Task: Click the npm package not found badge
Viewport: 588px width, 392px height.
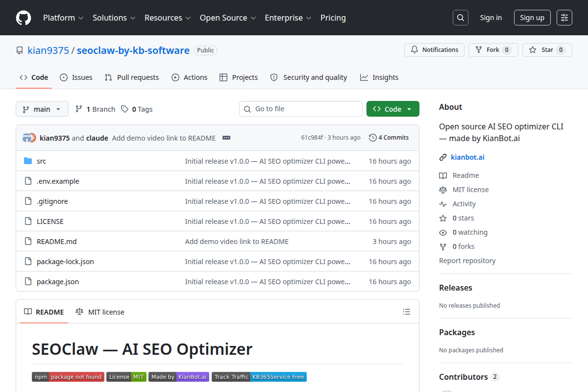Action: [x=68, y=377]
